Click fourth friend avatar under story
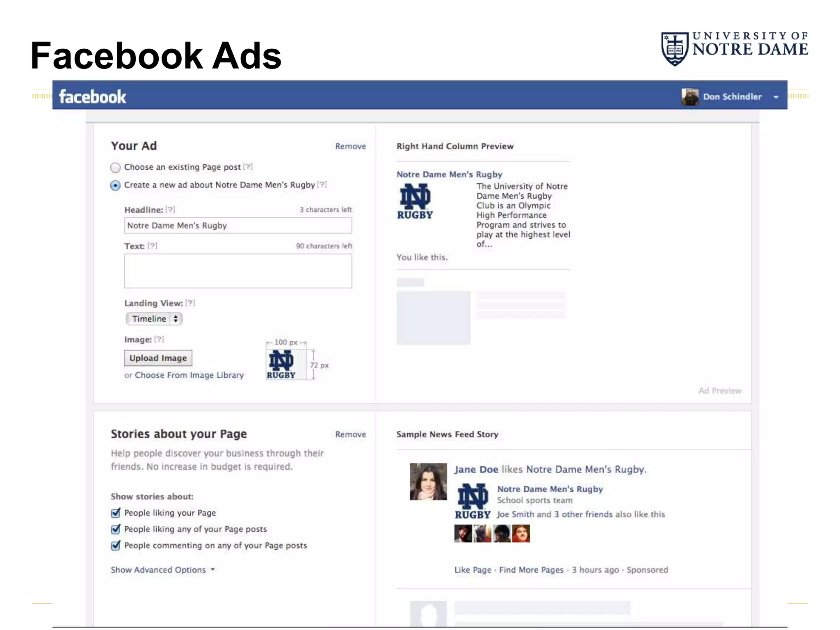Screen dimensions: 840x630 (521, 534)
